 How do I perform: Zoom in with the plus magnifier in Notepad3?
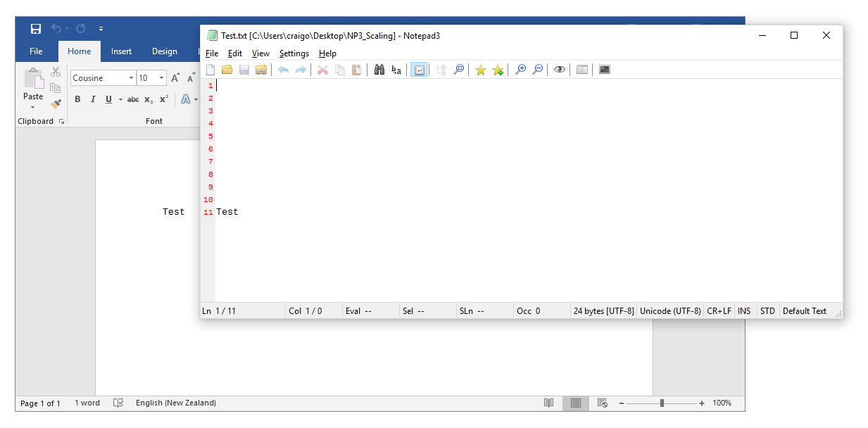[x=520, y=70]
